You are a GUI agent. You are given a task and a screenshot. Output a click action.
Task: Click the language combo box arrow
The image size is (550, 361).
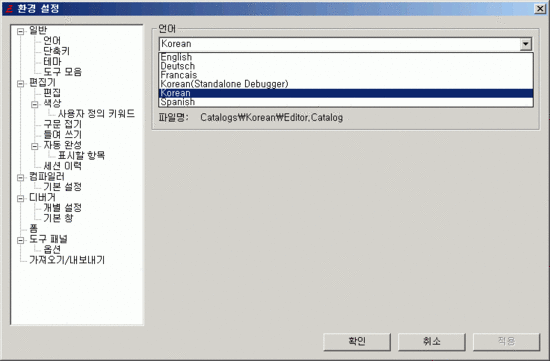pos(525,44)
